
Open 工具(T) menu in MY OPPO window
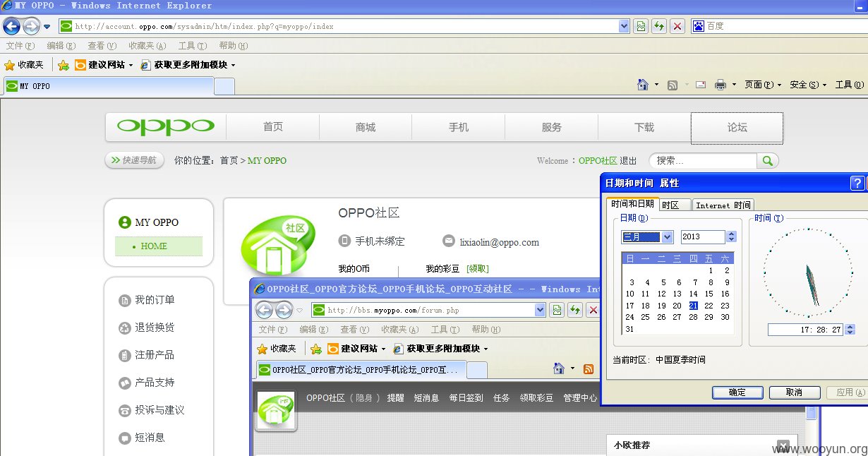tap(193, 46)
